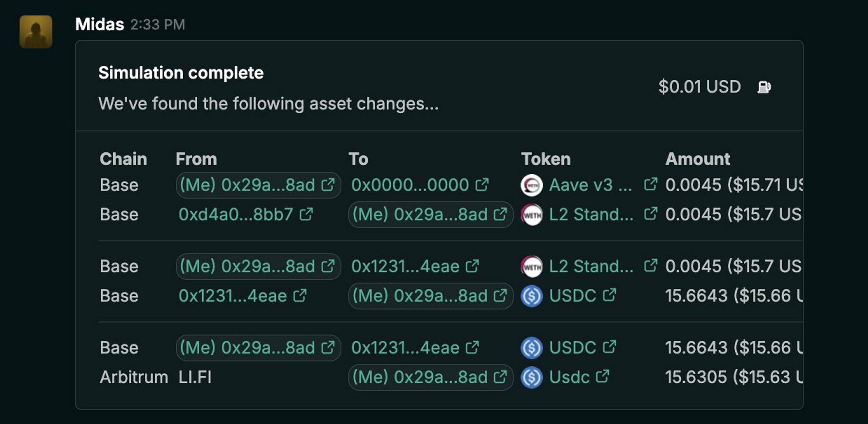
Task: Open external link icon for Aave v3 token
Action: tap(650, 184)
